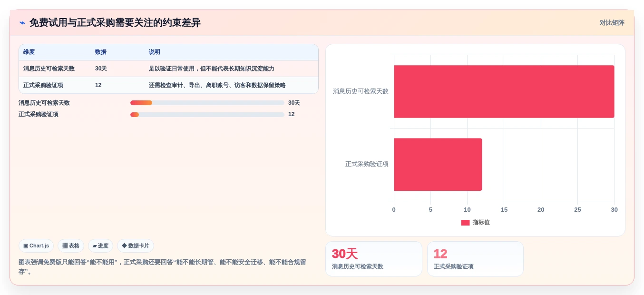Select the 表格 tag chip
Viewport: 644px width, 295px height.
click(x=71, y=246)
